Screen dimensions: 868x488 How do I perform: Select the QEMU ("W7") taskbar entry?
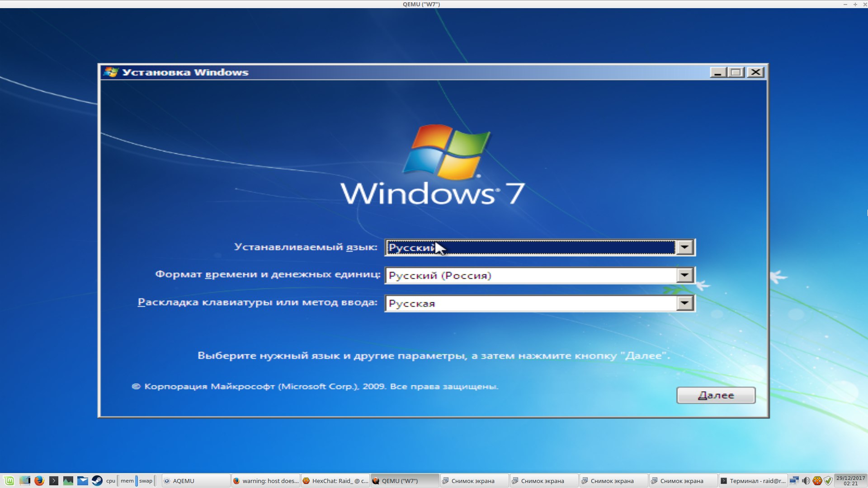[x=405, y=481]
